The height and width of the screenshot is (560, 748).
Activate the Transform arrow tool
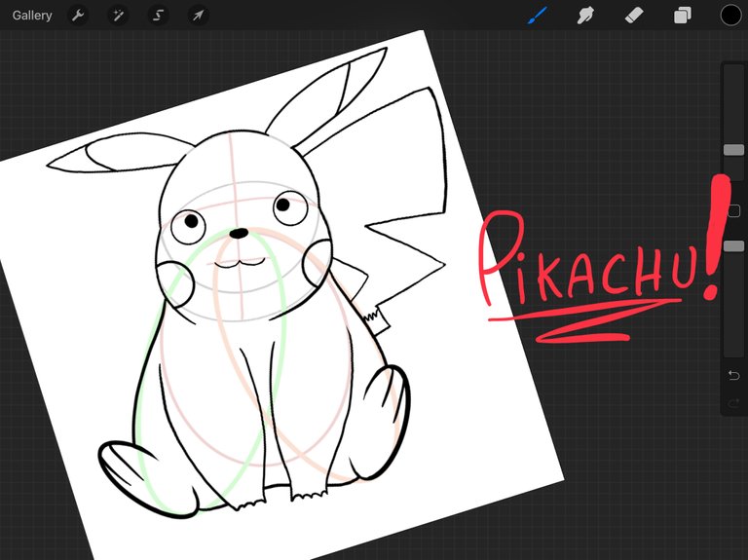pyautogui.click(x=198, y=16)
